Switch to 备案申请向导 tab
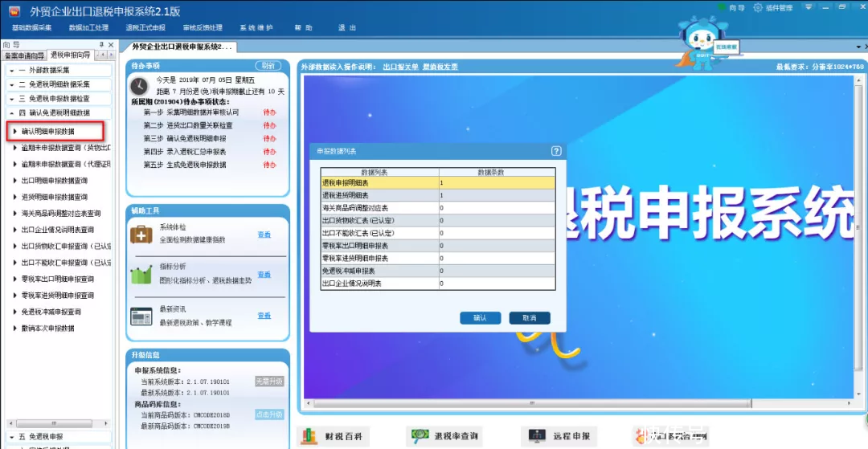 23,55
